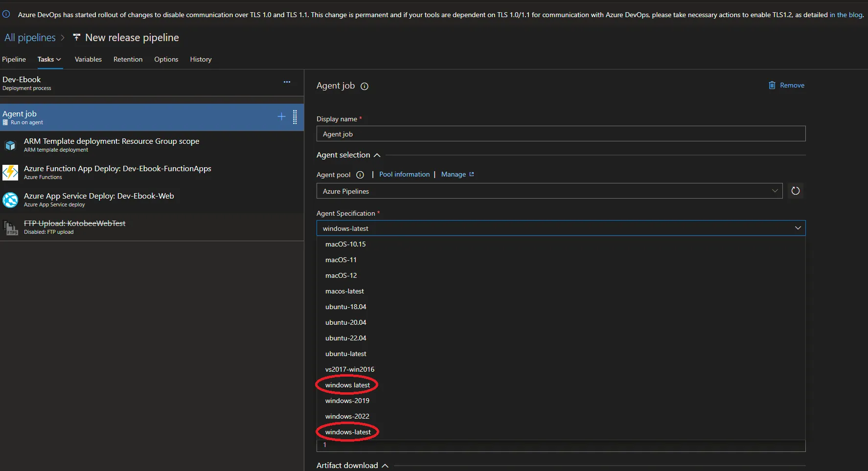Collapse the Agent Specification dropdown arrow

(x=798, y=228)
